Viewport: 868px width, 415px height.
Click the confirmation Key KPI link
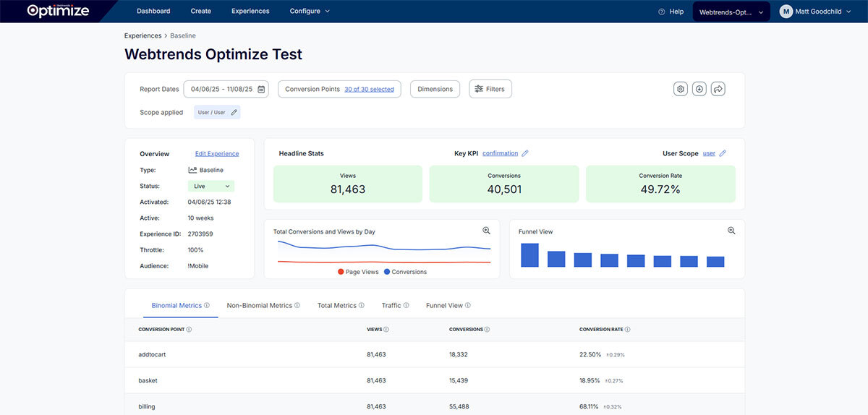pos(501,153)
